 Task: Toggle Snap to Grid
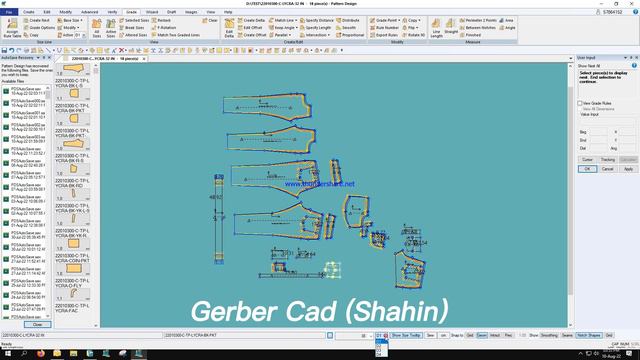tap(470, 335)
